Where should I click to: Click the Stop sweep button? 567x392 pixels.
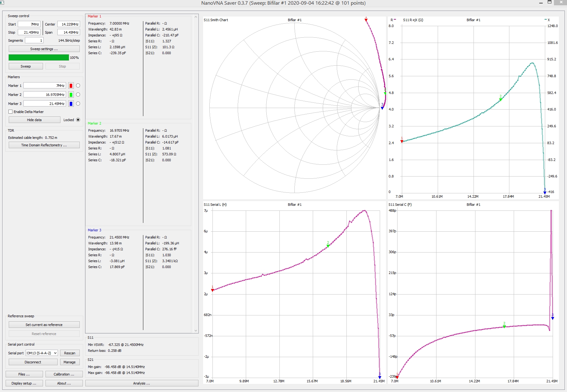click(62, 66)
